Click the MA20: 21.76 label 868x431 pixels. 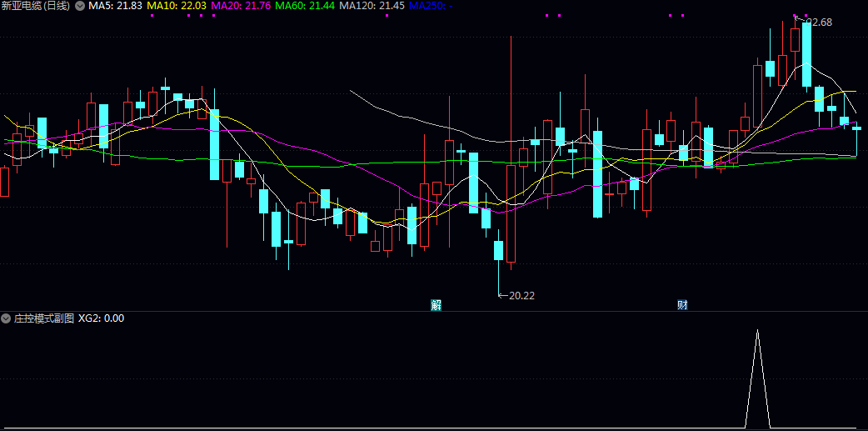point(241,6)
